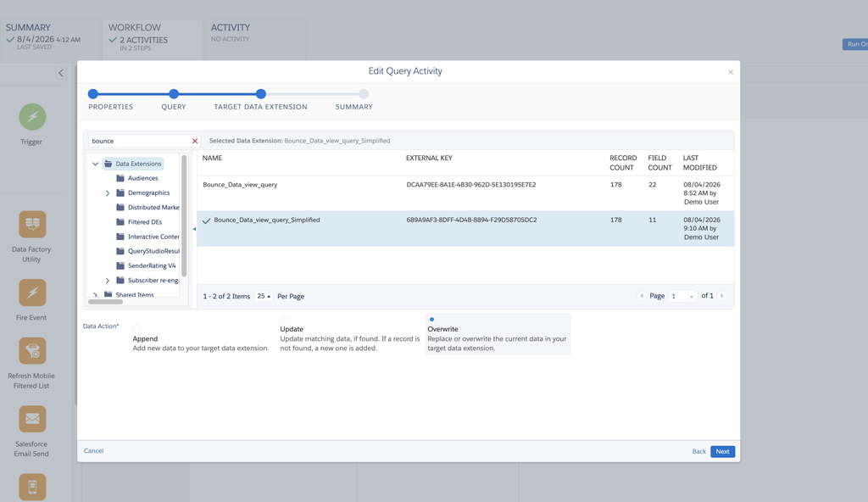The image size is (868, 502).
Task: Click into the bounce search field
Action: coord(140,142)
